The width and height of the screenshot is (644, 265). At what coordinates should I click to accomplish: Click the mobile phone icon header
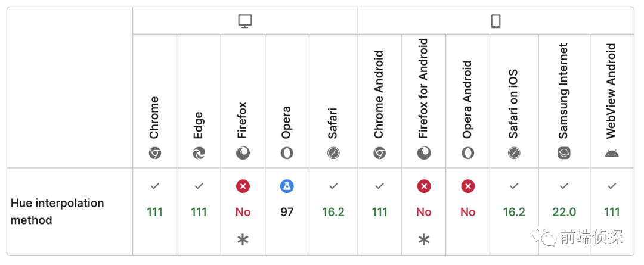click(496, 21)
